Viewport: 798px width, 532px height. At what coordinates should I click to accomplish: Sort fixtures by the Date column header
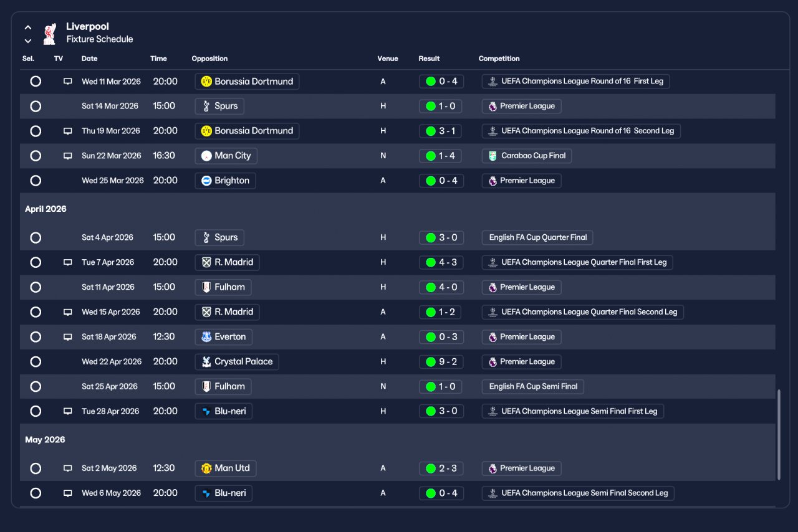coord(90,59)
